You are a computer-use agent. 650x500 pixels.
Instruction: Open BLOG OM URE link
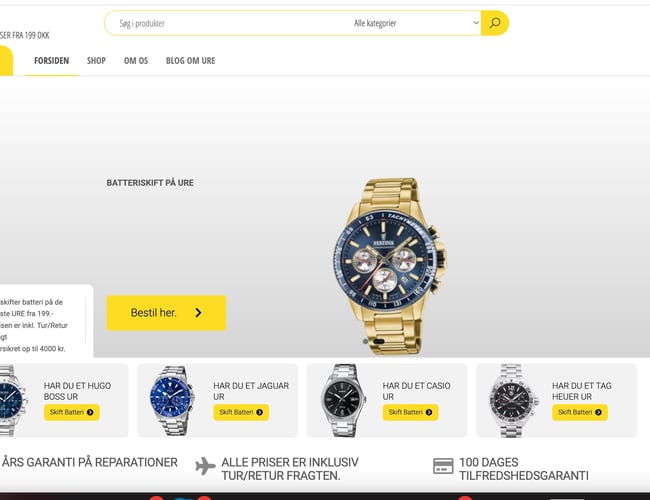pyautogui.click(x=190, y=61)
